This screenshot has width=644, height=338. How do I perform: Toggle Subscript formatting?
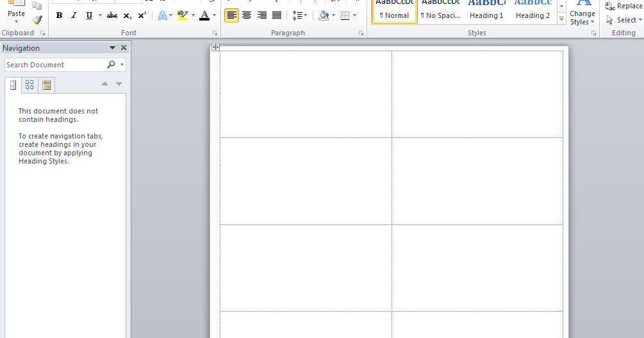(x=128, y=15)
